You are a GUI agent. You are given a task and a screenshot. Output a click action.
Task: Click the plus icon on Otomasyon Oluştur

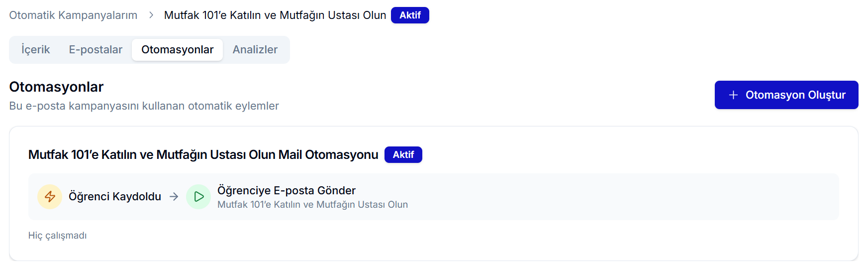tap(733, 95)
